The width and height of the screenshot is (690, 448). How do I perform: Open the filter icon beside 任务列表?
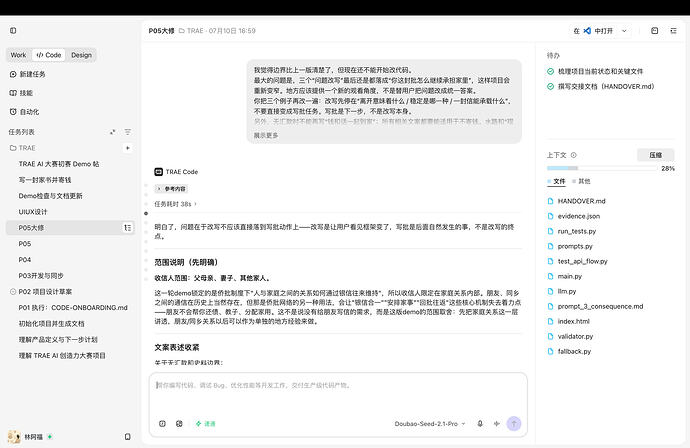[x=128, y=132]
